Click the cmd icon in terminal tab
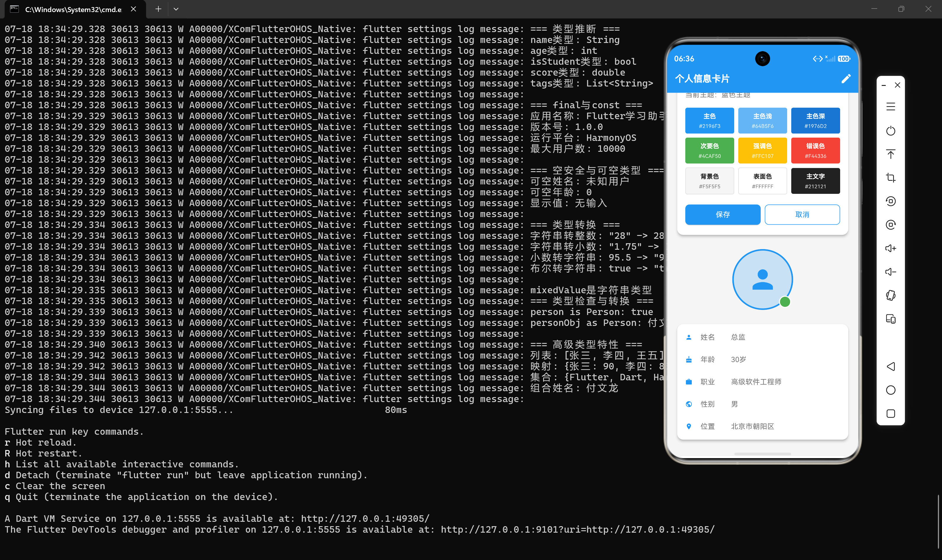The height and width of the screenshot is (560, 942). [x=14, y=9]
